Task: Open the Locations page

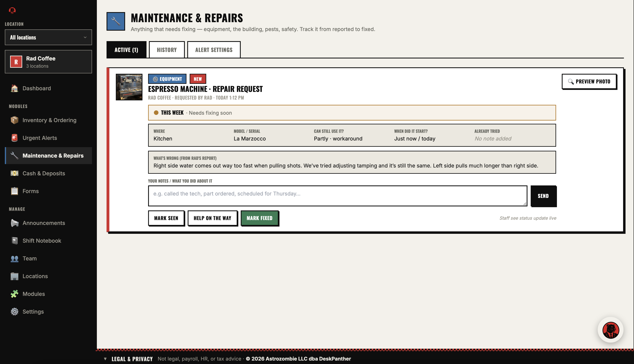Action: (48, 276)
